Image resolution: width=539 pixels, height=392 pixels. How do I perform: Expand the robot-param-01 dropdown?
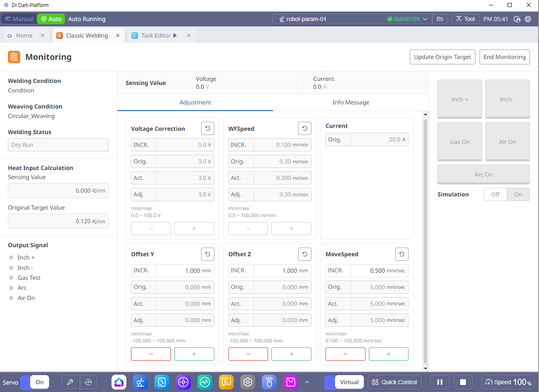[x=425, y=19]
